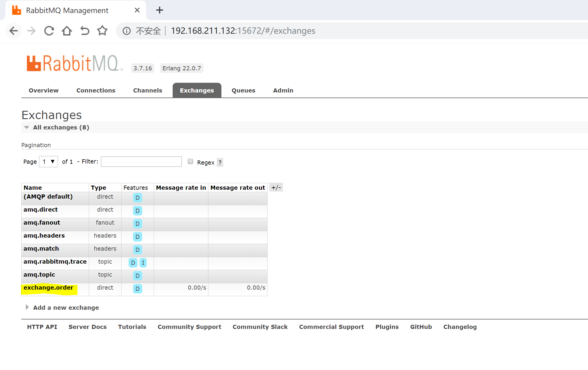Click D badge for amq.rabbitmq.trace

pyautogui.click(x=133, y=263)
